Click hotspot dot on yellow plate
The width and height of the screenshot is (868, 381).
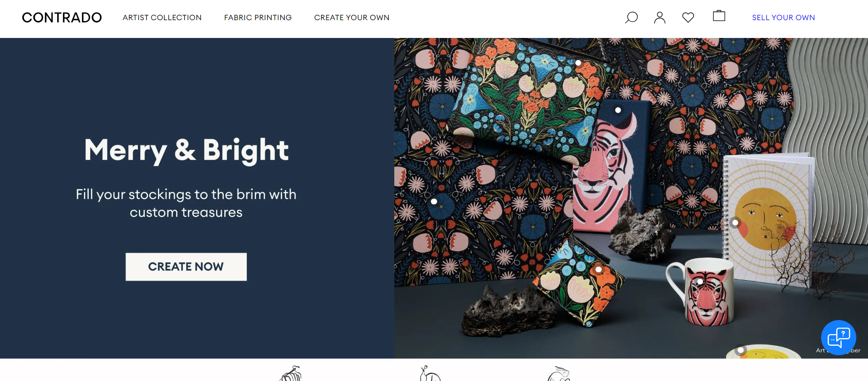click(740, 350)
